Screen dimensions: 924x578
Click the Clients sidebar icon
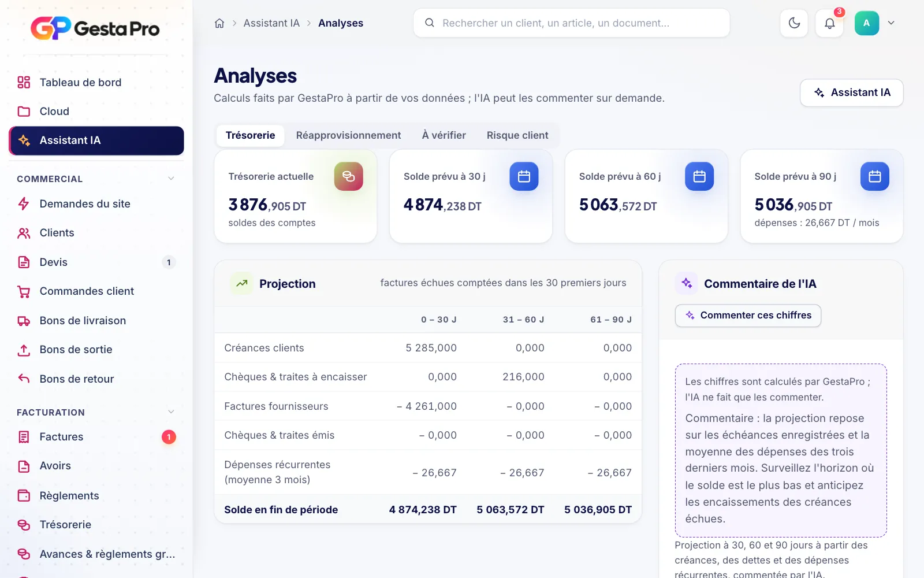coord(24,233)
